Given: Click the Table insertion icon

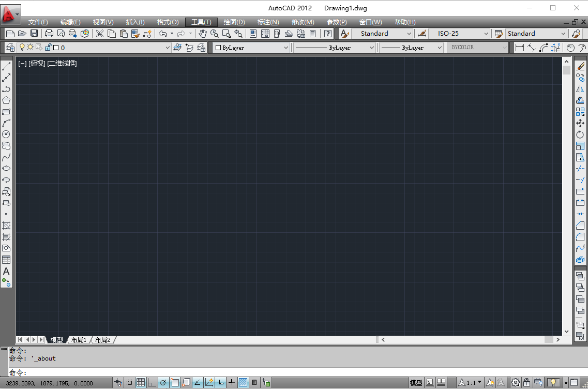Looking at the screenshot, I should (x=7, y=259).
